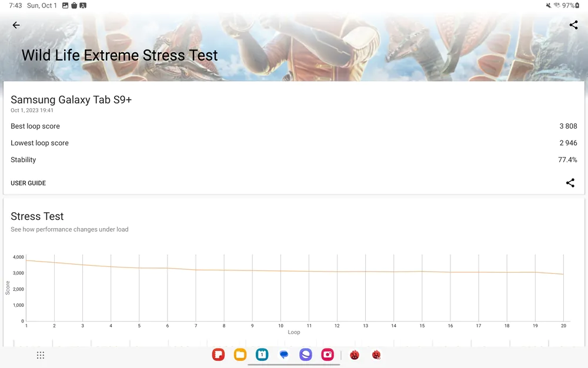
Task: Tap the bottom navigation handle bar
Action: 293,364
